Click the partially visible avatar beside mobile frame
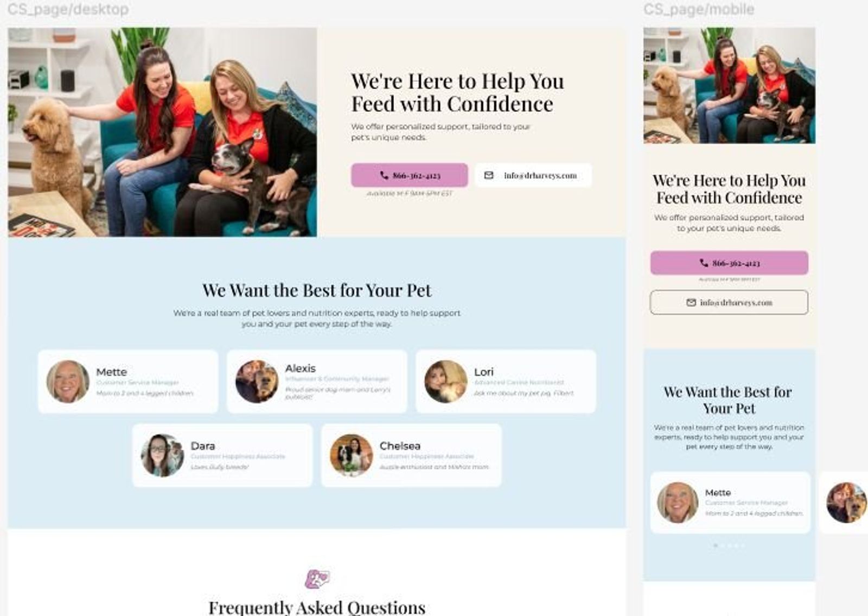The image size is (868, 616). point(847,503)
